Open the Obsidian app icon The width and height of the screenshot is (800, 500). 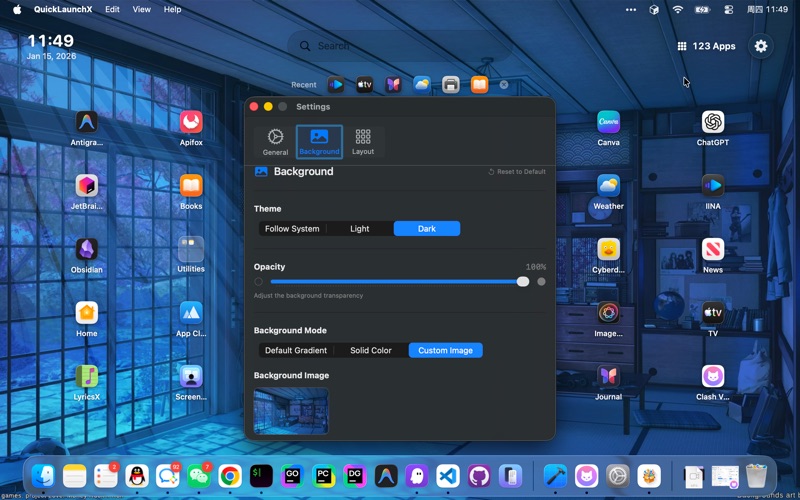(87, 249)
